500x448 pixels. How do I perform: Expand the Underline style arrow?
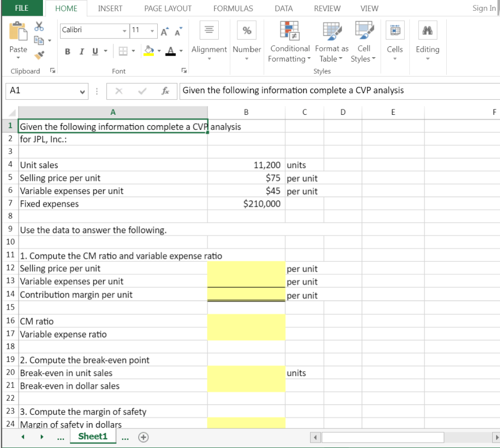click(105, 51)
